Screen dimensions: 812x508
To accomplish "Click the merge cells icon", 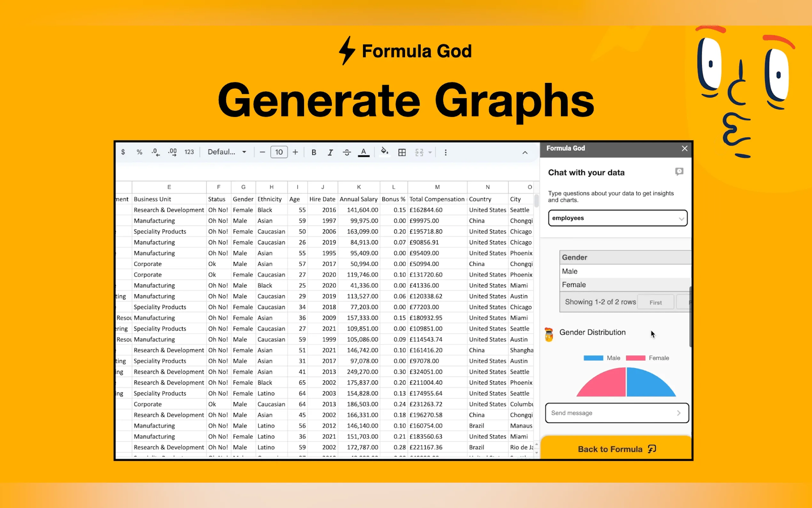I will pos(419,152).
